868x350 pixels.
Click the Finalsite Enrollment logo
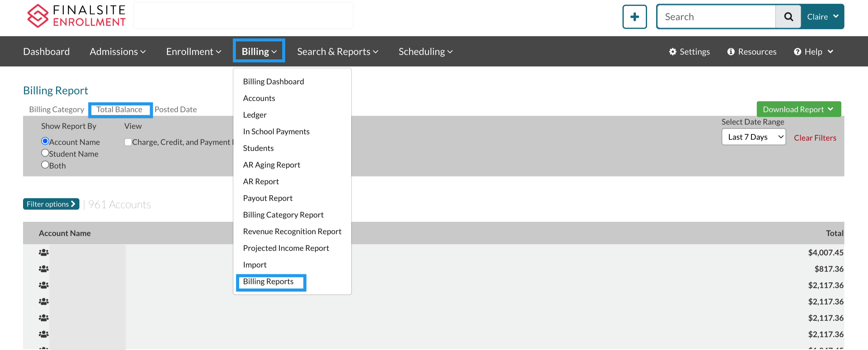coord(76,16)
